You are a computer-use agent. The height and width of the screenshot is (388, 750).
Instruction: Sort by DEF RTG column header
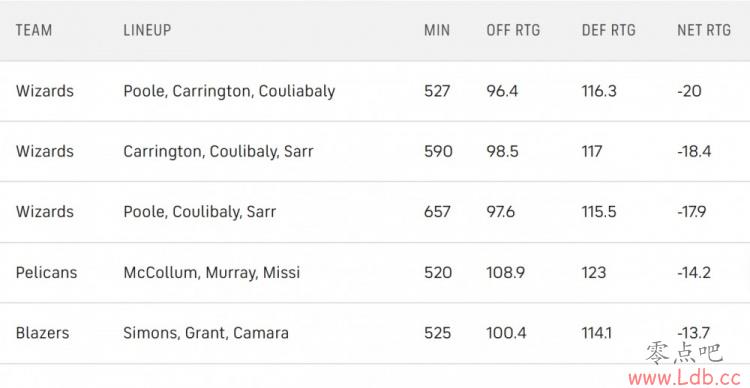click(608, 31)
